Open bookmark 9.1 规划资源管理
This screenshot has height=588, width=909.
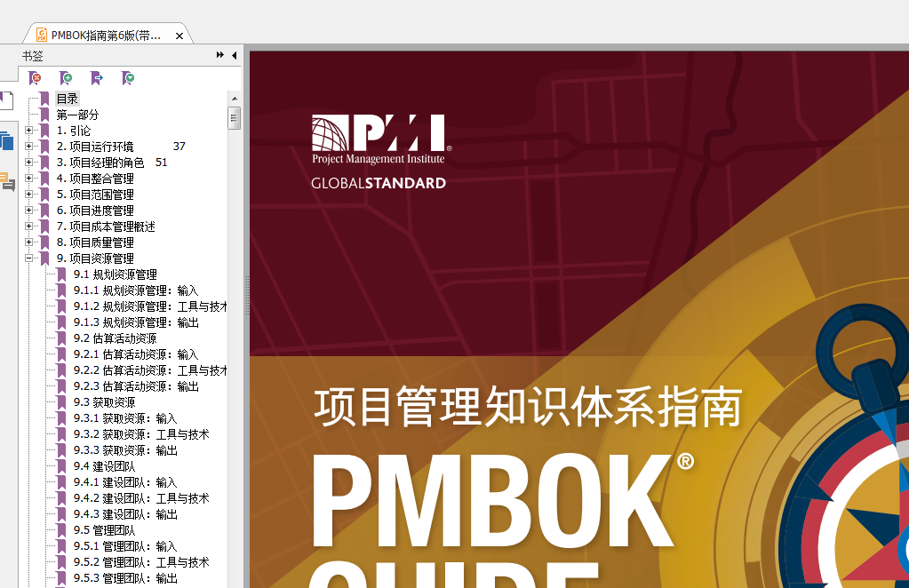click(x=116, y=274)
